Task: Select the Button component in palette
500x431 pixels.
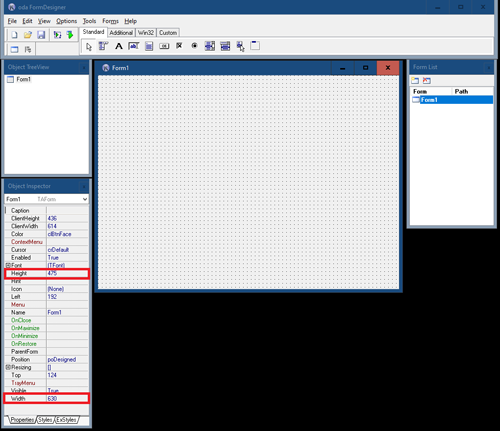Action: click(164, 46)
